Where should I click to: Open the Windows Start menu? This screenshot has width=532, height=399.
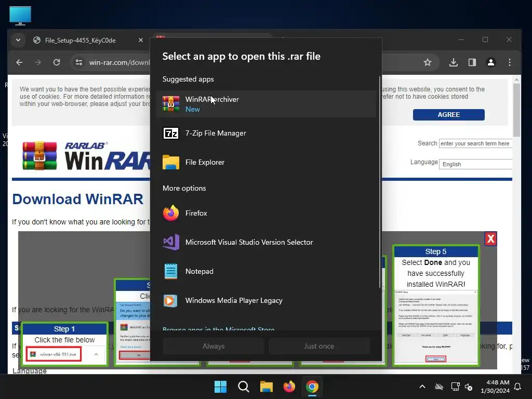coord(220,387)
